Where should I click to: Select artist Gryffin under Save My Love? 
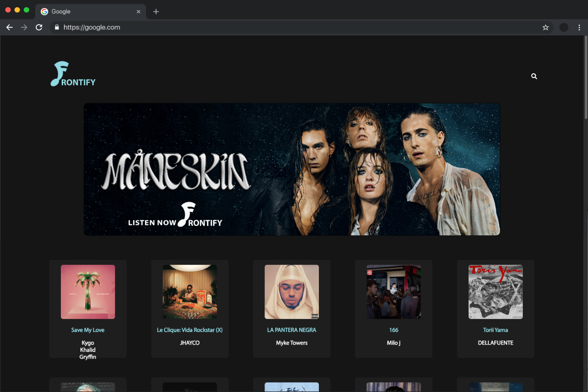[x=88, y=357]
